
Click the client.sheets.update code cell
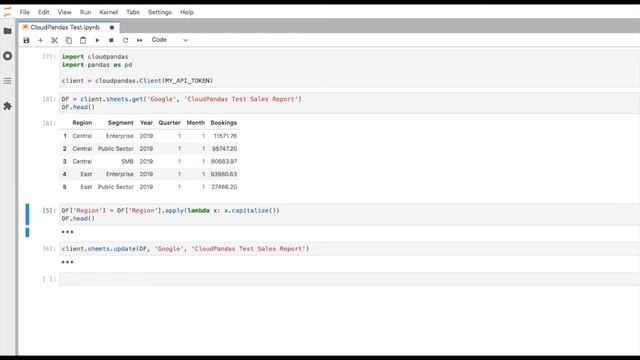tap(349, 249)
